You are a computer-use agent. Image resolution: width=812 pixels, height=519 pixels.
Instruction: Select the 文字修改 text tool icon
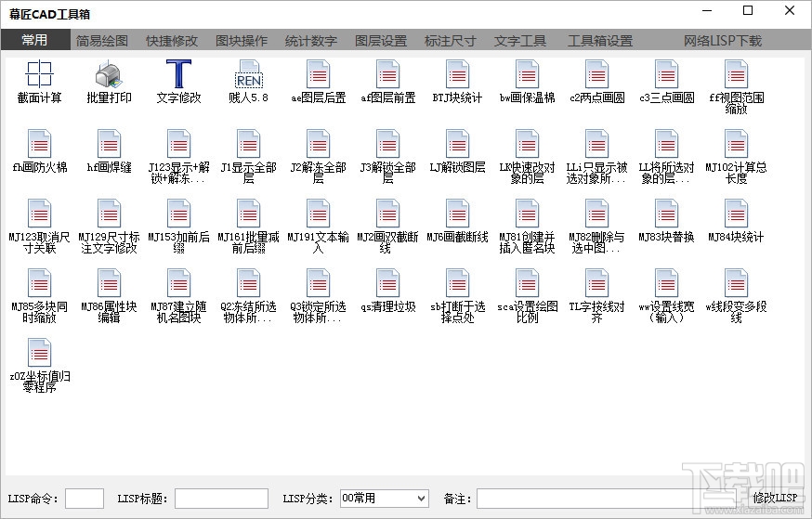click(x=178, y=74)
